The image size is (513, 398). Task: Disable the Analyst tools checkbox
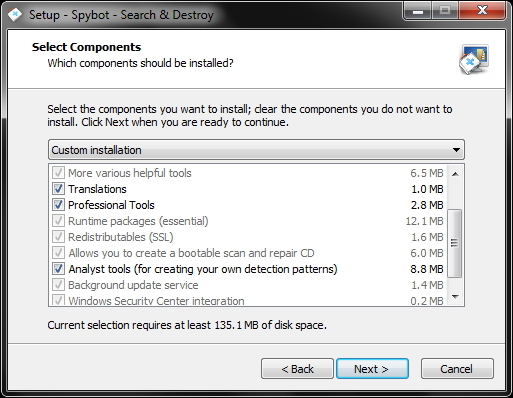coord(58,269)
